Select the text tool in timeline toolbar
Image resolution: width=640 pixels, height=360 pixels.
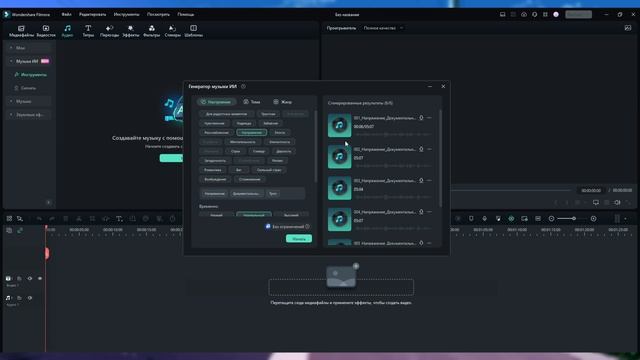(x=119, y=219)
